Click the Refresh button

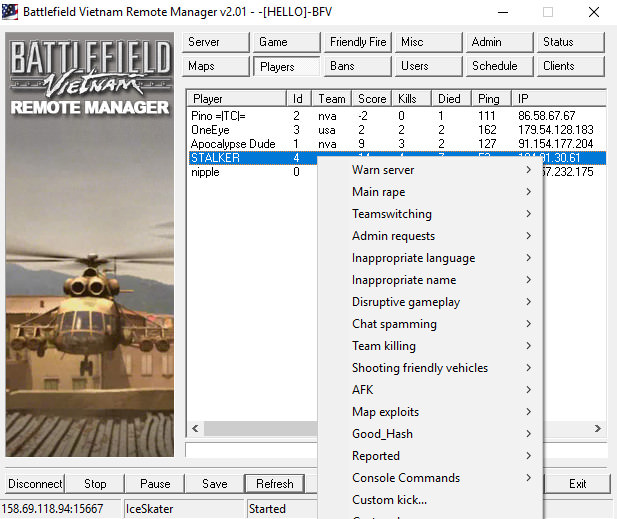pos(275,484)
